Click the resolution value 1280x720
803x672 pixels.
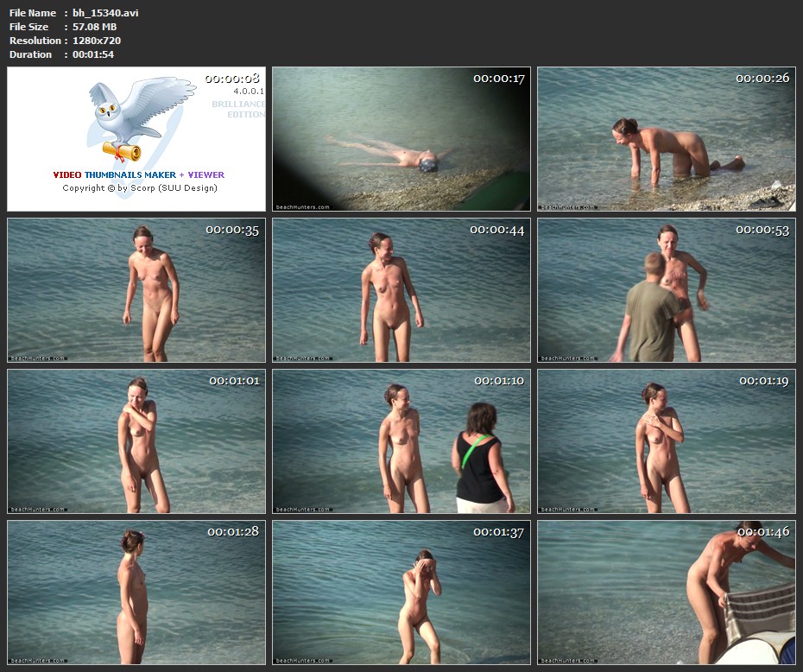tap(97, 41)
